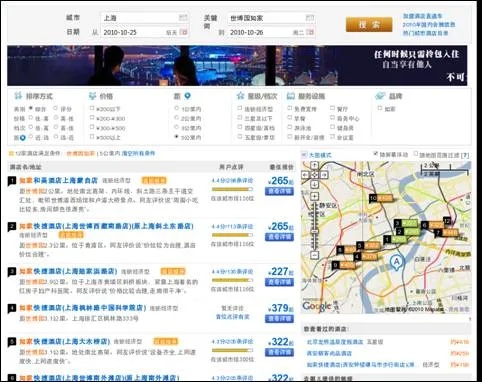Check the 餐厅 facility checkbox
Image resolution: width=482 pixels, height=382 pixels.
(332, 108)
